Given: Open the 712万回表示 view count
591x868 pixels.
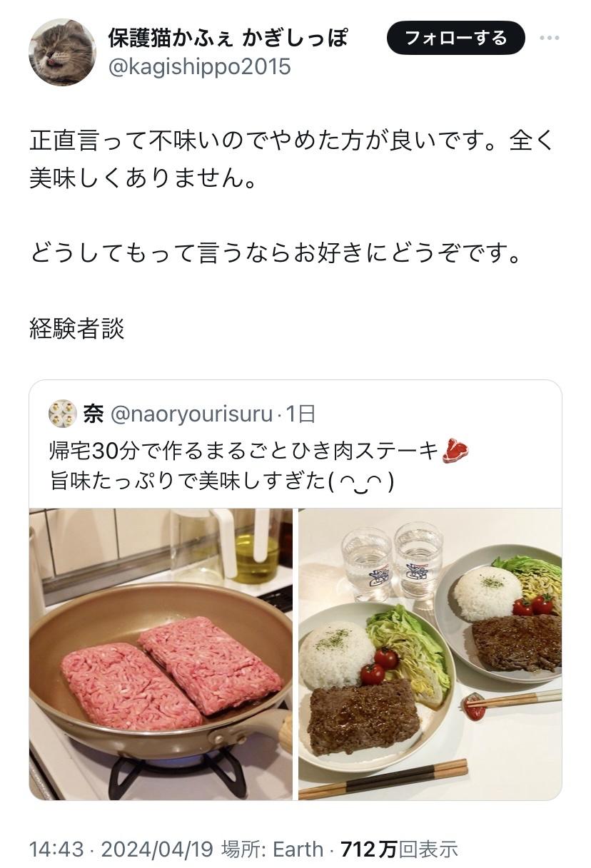Looking at the screenshot, I should [x=399, y=849].
